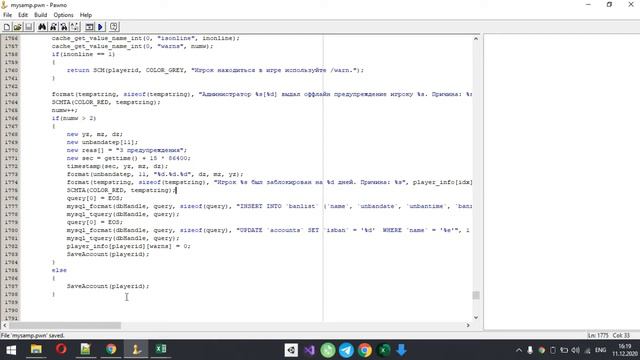Click the 'new unbandatep[11];' line
Viewport: 640px width, 360px height.
102,142
